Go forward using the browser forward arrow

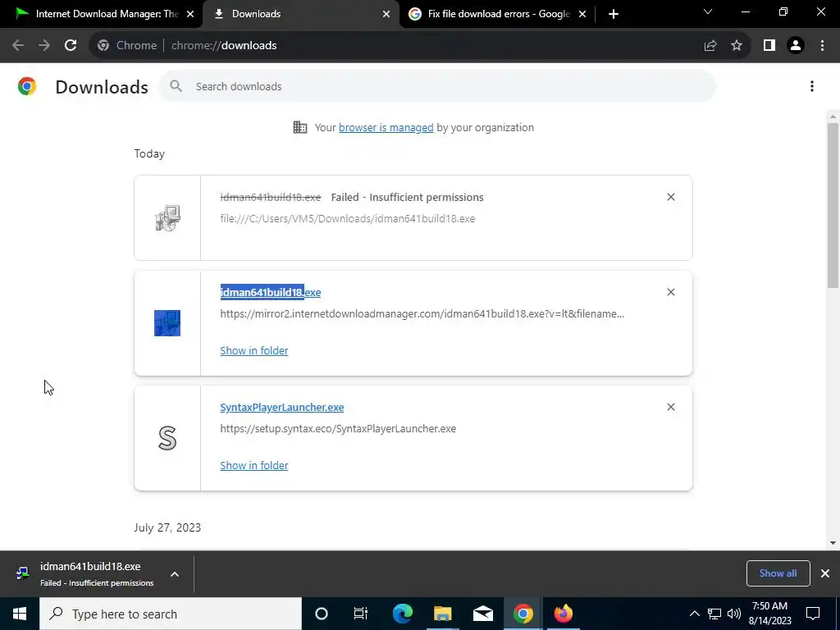click(44, 46)
